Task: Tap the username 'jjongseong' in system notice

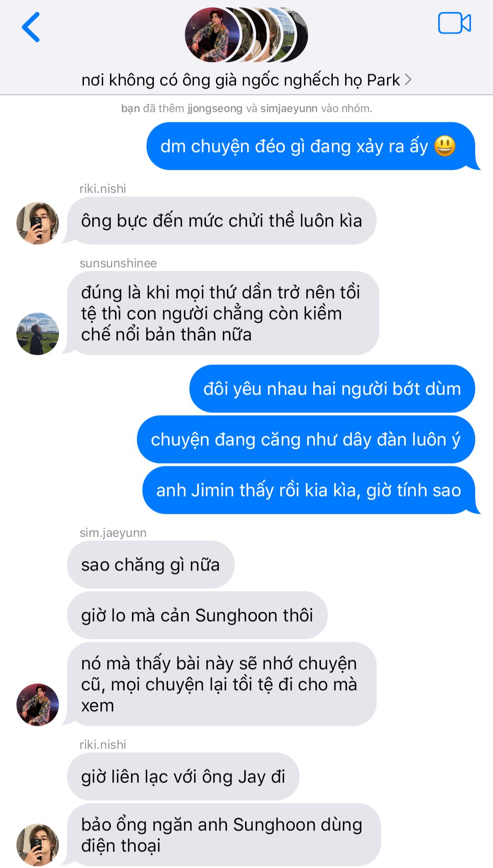Action: [215, 108]
